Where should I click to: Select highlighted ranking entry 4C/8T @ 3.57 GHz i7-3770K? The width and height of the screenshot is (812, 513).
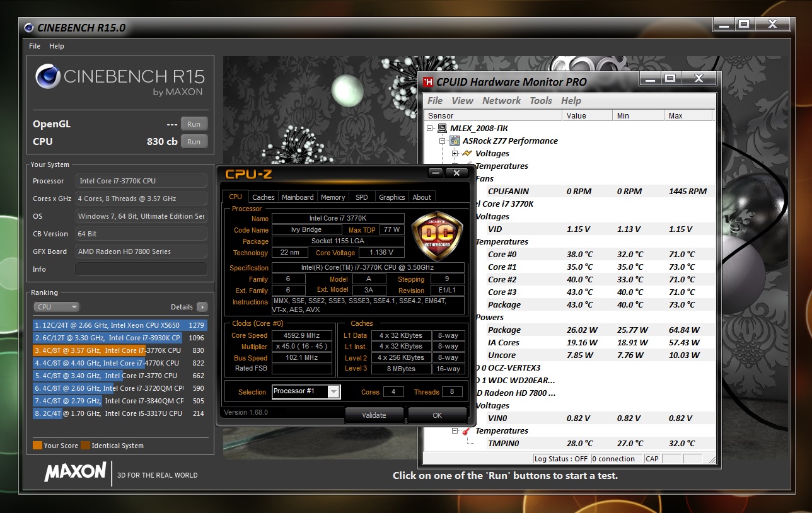tap(120, 350)
